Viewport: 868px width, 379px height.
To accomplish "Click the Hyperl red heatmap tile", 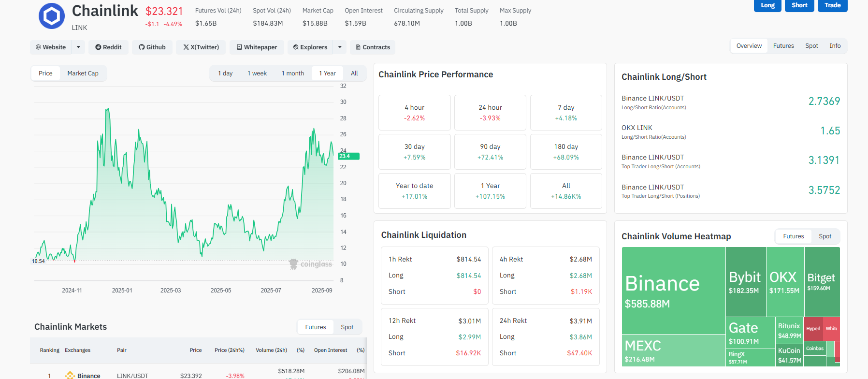I will coord(813,329).
